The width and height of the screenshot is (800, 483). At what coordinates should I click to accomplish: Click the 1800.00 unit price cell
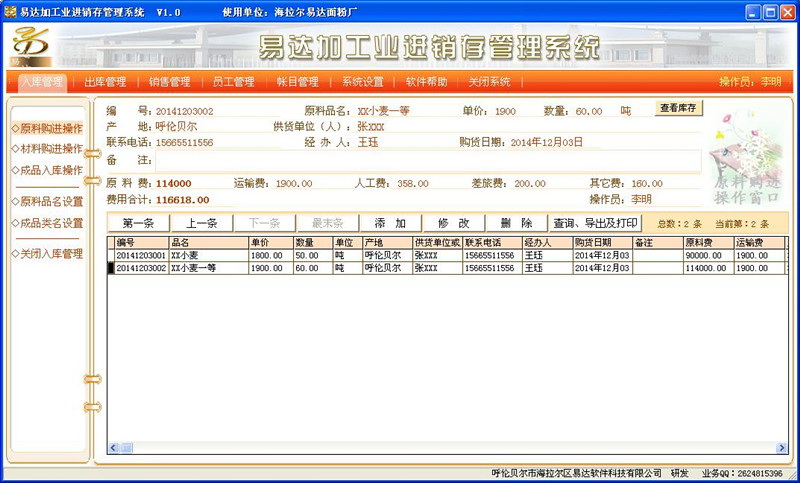[x=271, y=256]
